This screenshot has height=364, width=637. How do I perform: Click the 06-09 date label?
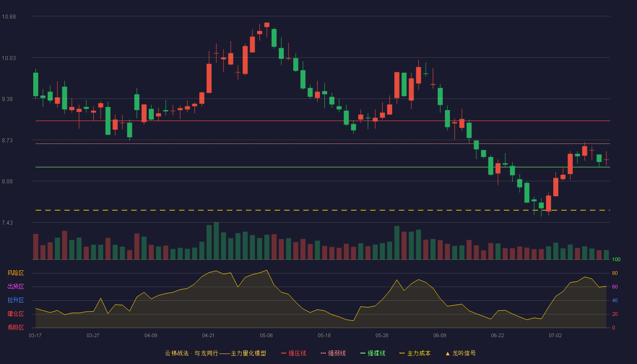(x=440, y=335)
